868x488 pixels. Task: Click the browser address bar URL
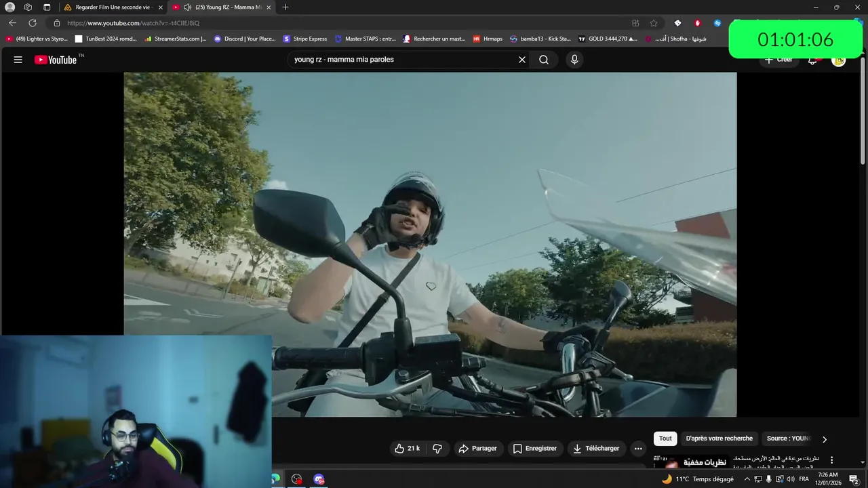(x=133, y=23)
